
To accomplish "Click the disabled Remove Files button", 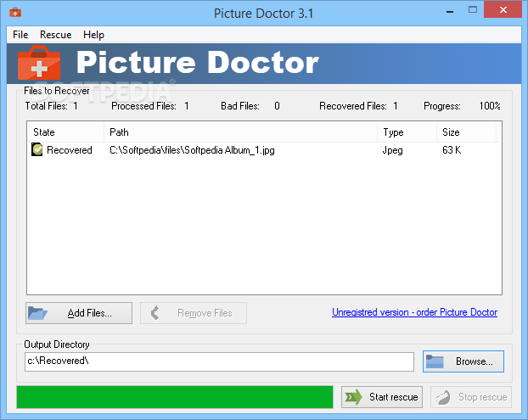I will 194,313.
